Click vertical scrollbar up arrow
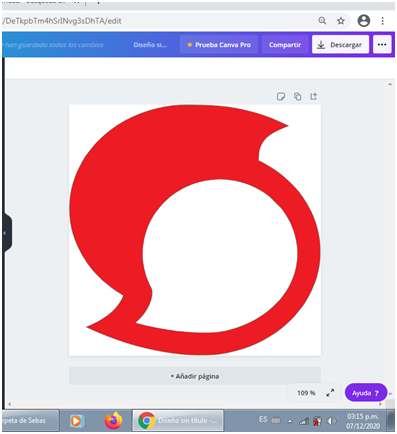 [x=390, y=84]
